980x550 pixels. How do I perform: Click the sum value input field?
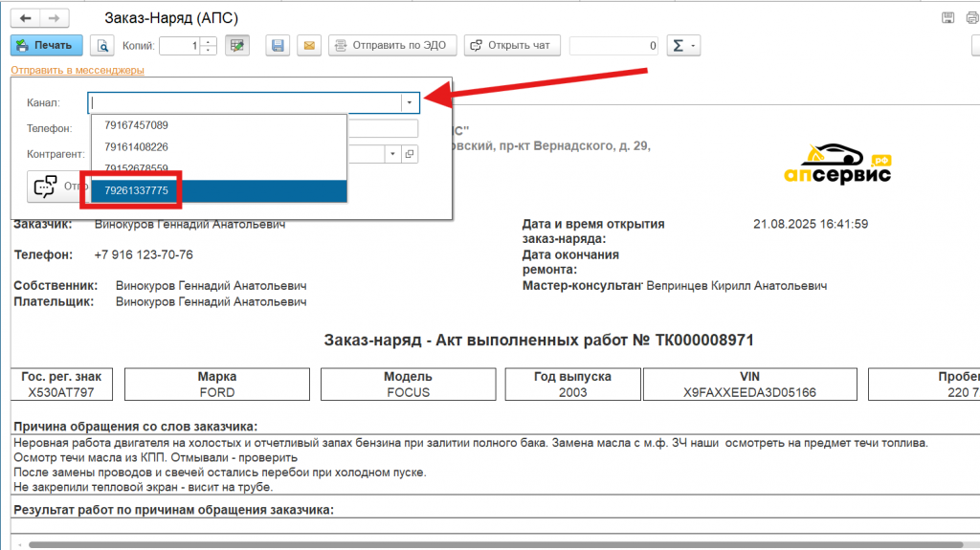tap(614, 45)
